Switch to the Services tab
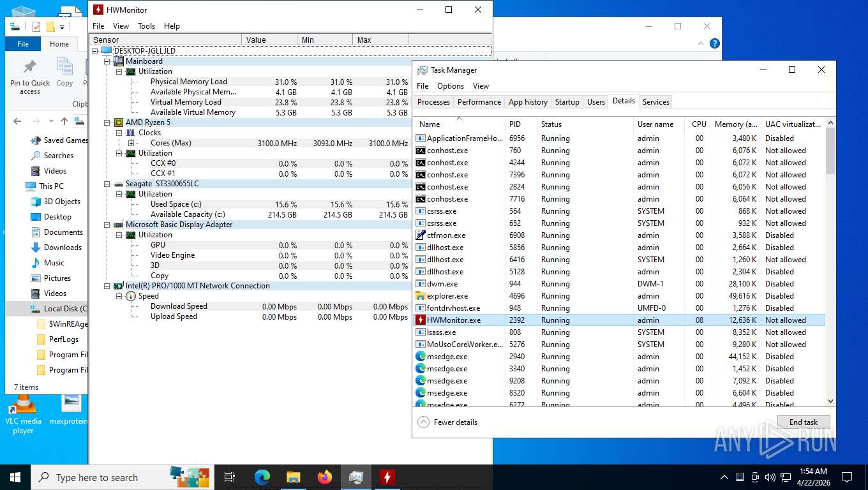 click(x=656, y=102)
